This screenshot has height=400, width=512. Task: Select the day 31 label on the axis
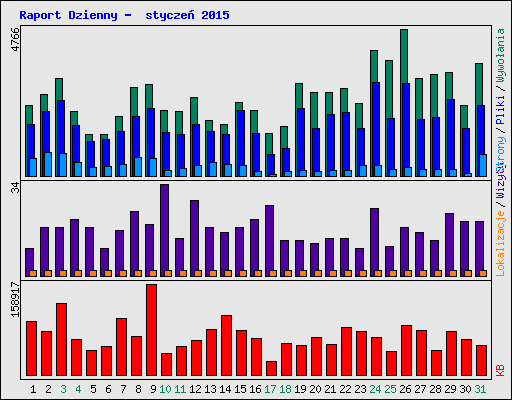[480, 389]
